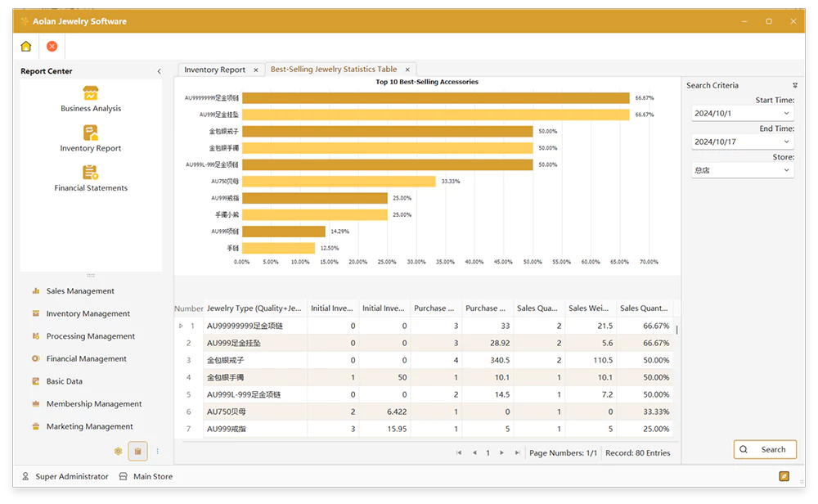The width and height of the screenshot is (818, 504).
Task: Open the Store selection dropdown
Action: tap(787, 170)
